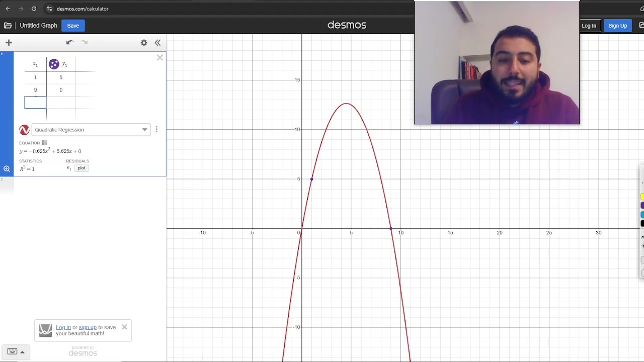The width and height of the screenshot is (644, 362).
Task: Click the blue Save button
Action: click(73, 26)
